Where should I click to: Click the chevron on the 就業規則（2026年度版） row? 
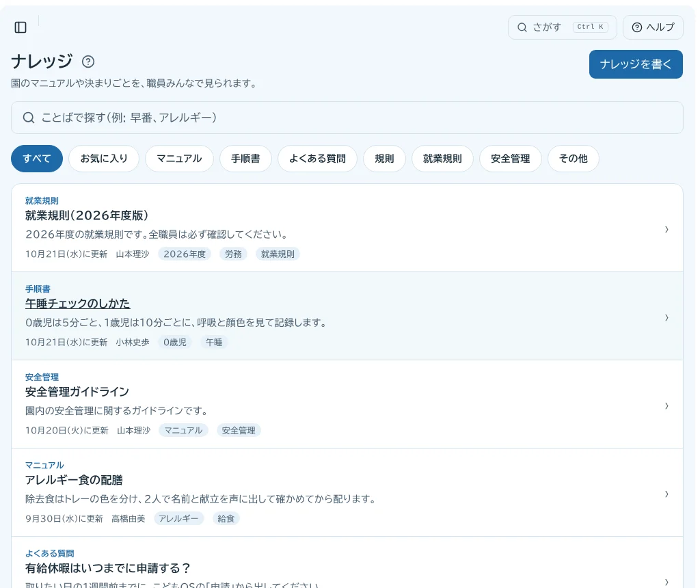[x=667, y=230]
